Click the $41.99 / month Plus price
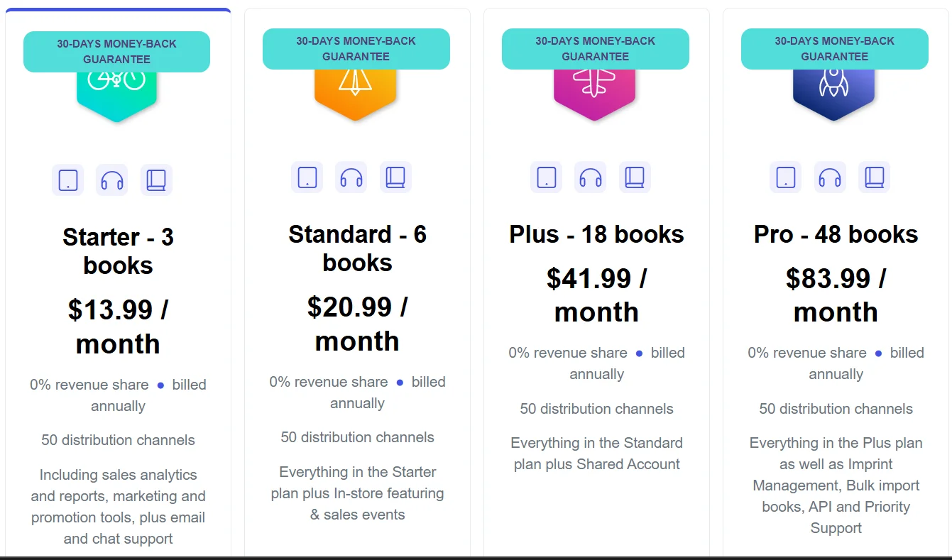The height and width of the screenshot is (560, 952). 596,295
